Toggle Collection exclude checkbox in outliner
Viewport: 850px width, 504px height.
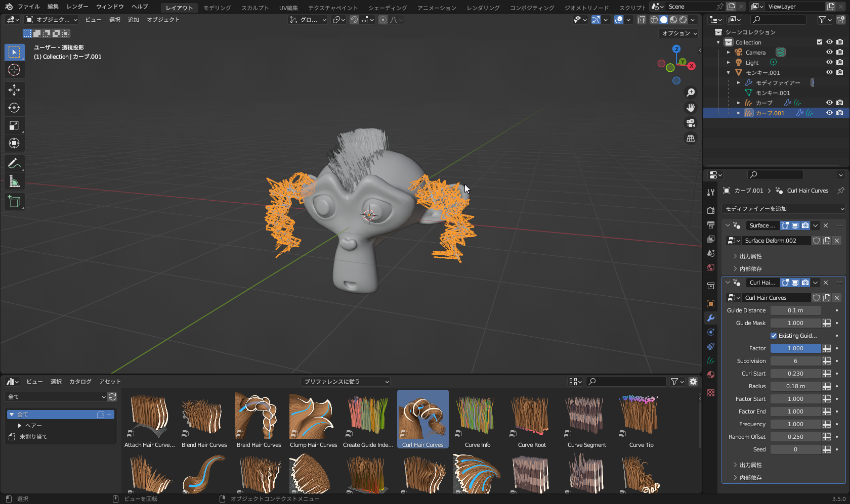coord(820,42)
